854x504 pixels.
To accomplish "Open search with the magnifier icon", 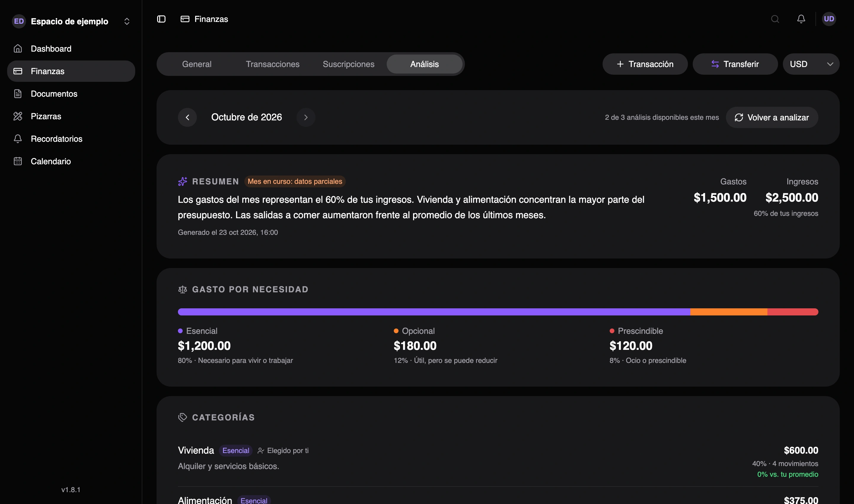I will [x=775, y=19].
